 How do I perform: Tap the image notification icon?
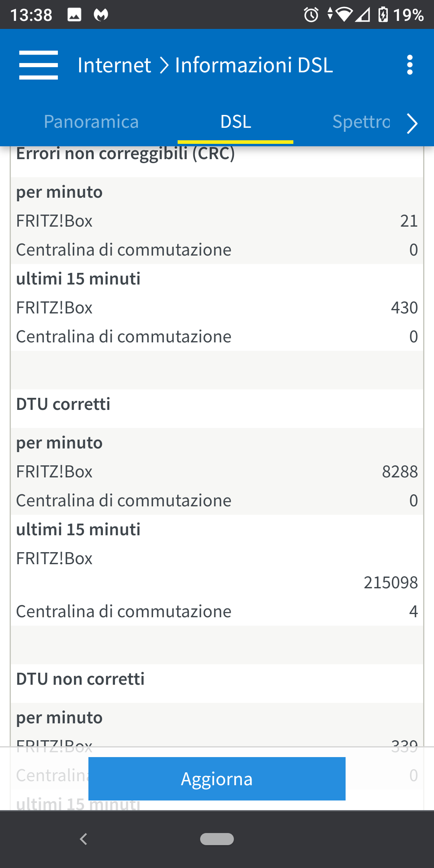[x=74, y=15]
